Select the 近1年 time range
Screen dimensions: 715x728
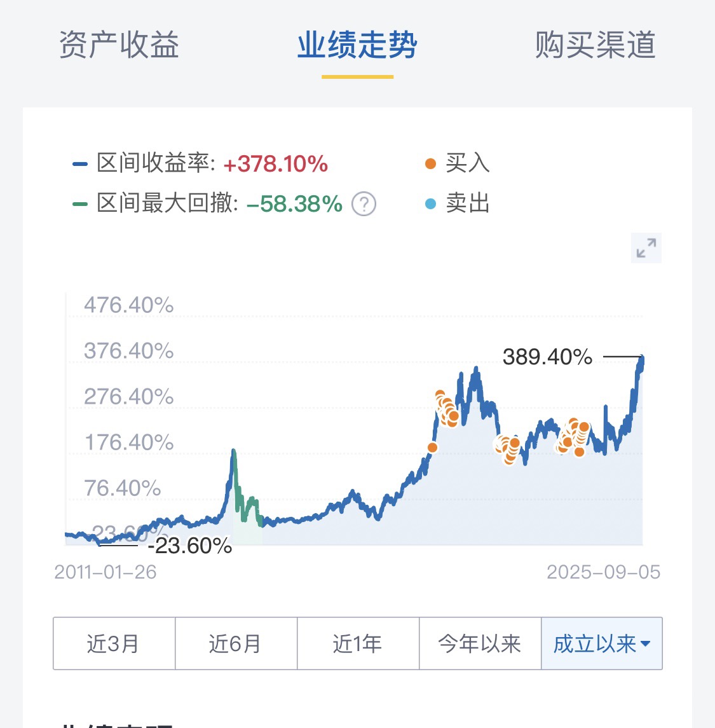358,643
